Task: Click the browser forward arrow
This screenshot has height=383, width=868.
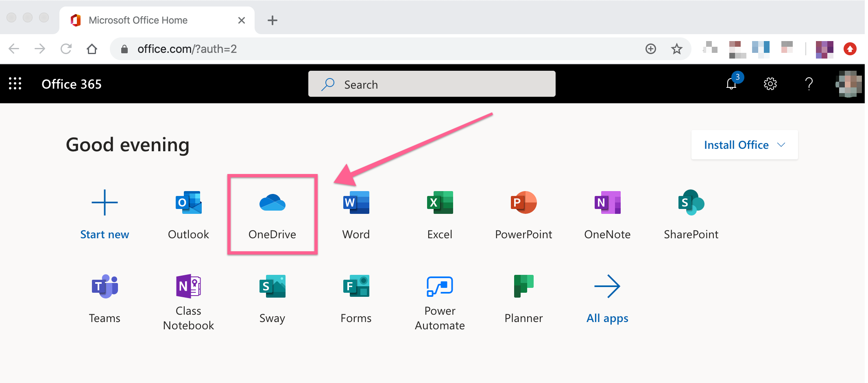Action: tap(40, 49)
